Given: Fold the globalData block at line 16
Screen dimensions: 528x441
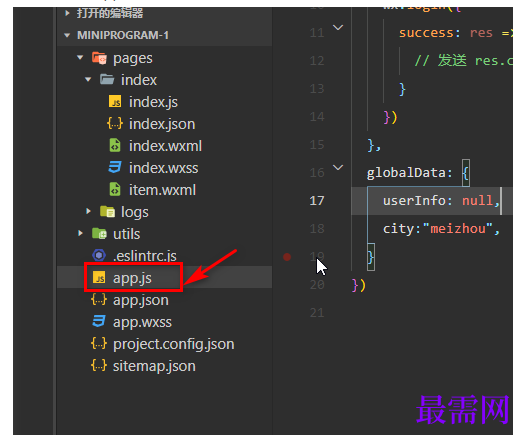Looking at the screenshot, I should [x=338, y=167].
